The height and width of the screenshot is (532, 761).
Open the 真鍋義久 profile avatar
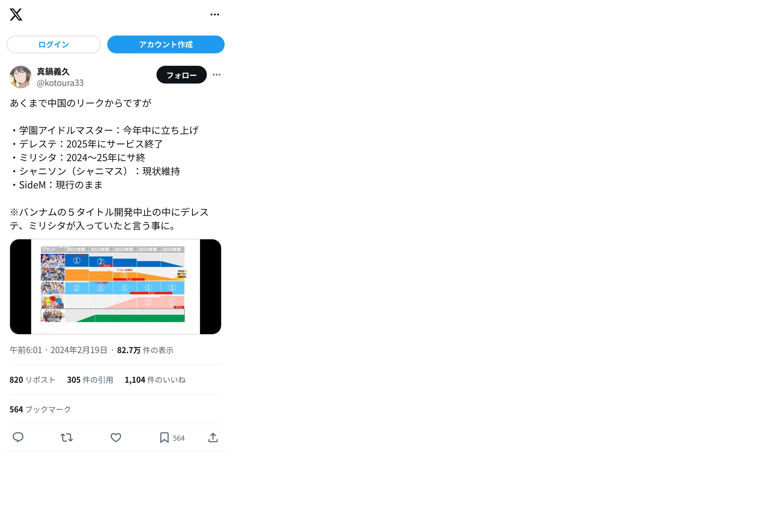pyautogui.click(x=21, y=77)
